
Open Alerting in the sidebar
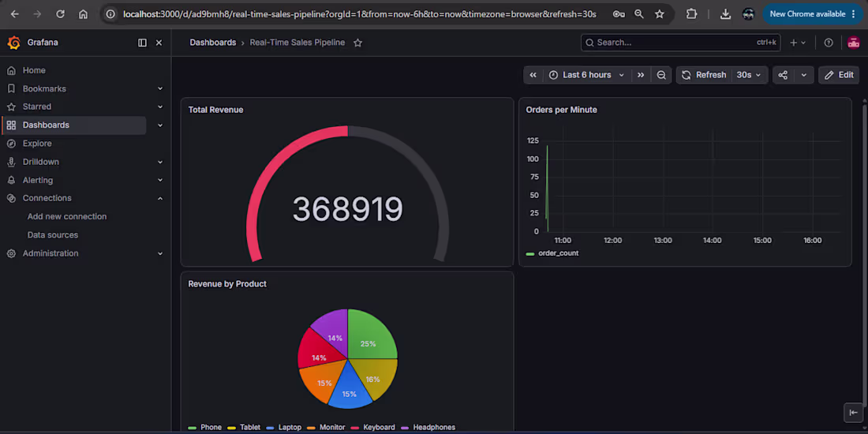point(38,180)
